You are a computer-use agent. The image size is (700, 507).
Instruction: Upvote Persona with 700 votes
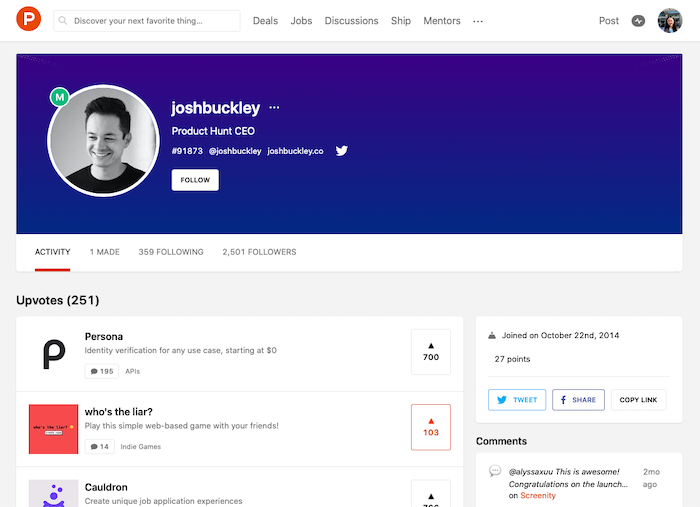(x=431, y=352)
